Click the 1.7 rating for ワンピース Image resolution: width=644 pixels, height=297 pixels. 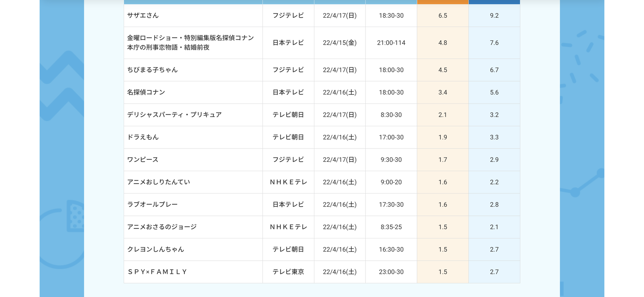443,160
